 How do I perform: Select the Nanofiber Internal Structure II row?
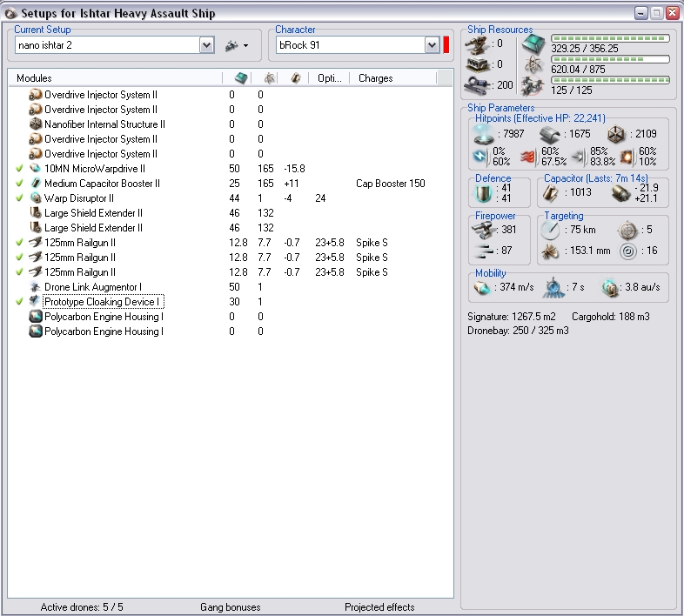coord(231,124)
